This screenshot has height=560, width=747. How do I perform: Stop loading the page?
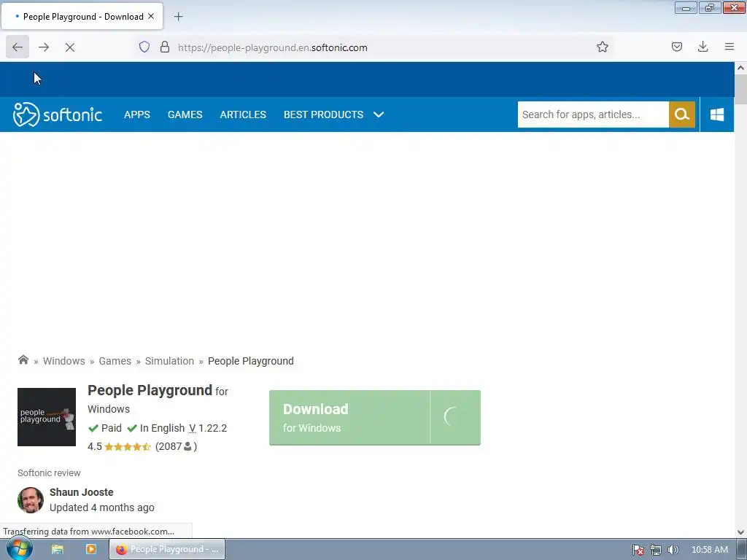tap(70, 47)
